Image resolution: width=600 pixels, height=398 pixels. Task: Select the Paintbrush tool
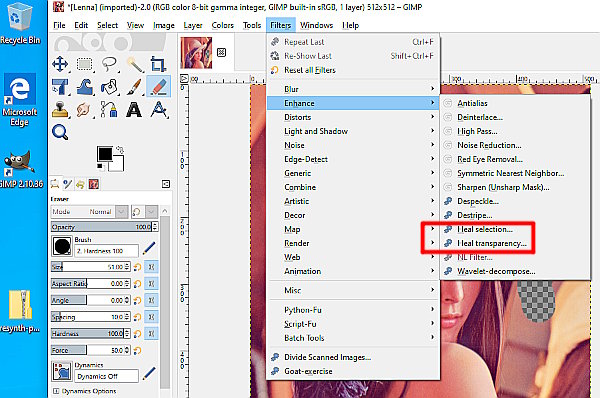click(135, 87)
